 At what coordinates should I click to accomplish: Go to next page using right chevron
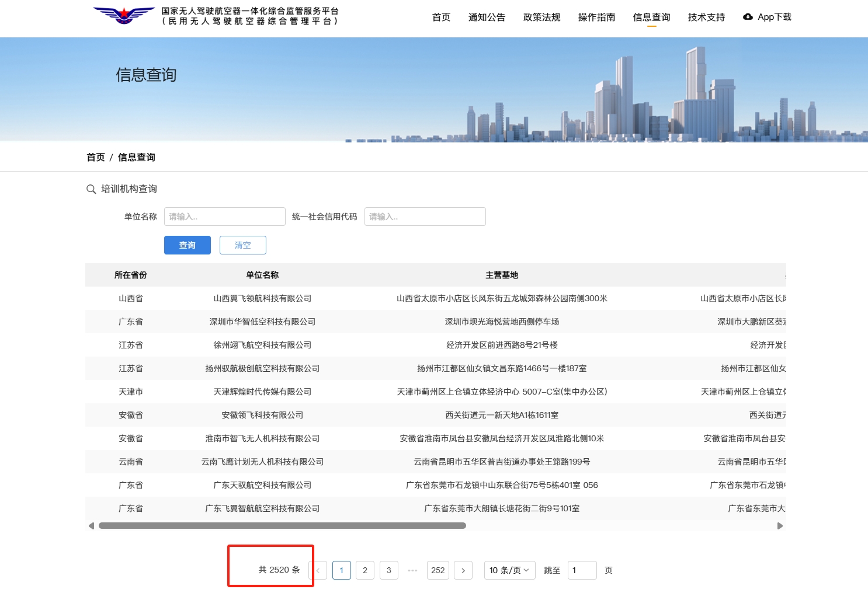pos(463,570)
